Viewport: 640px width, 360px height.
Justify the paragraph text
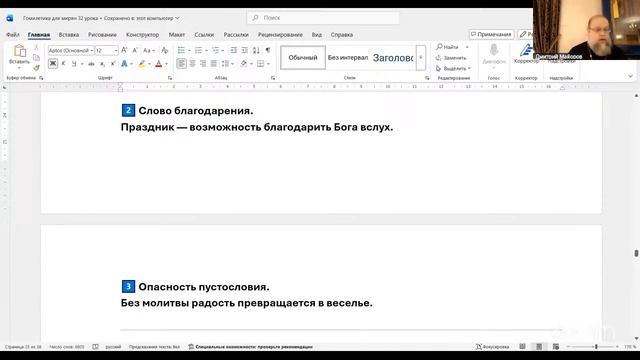click(x=213, y=64)
